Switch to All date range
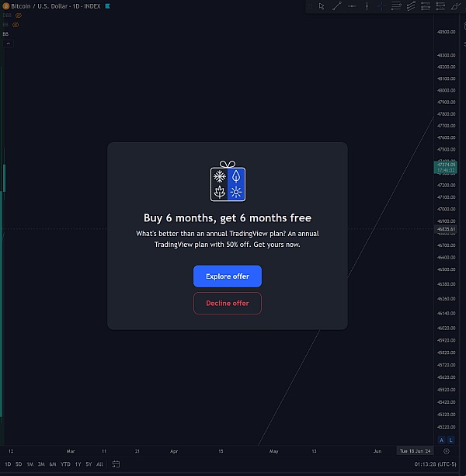Image resolution: width=466 pixels, height=476 pixels. [x=99, y=464]
